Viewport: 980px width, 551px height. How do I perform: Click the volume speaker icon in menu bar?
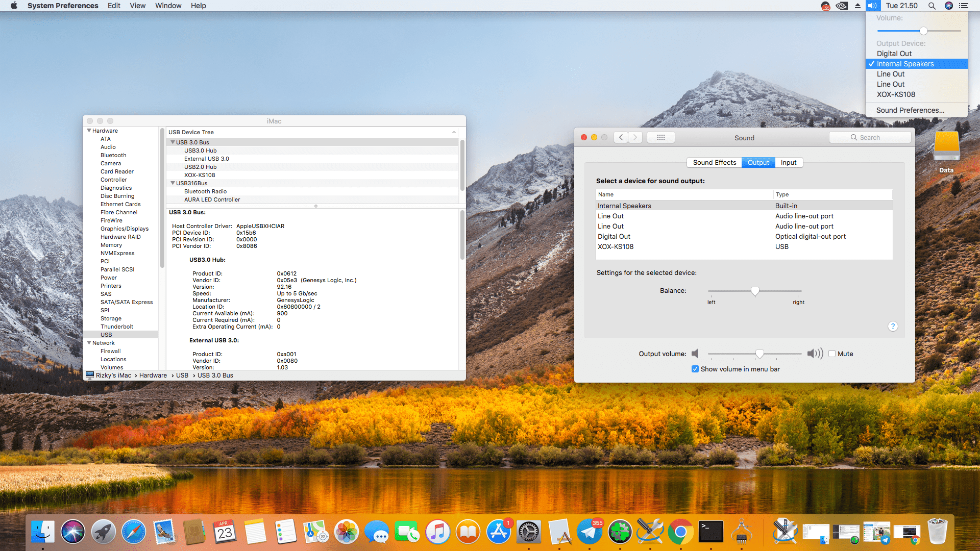click(x=872, y=6)
